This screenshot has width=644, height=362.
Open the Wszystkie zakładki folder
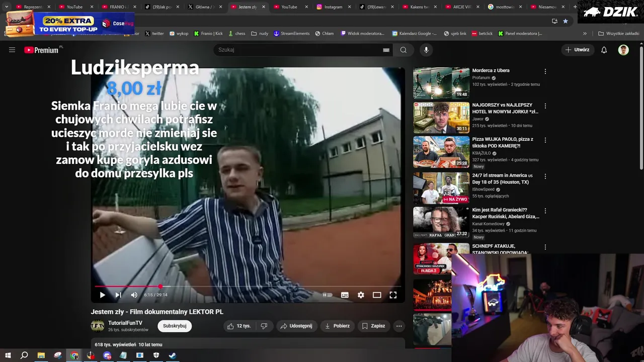[x=619, y=34]
